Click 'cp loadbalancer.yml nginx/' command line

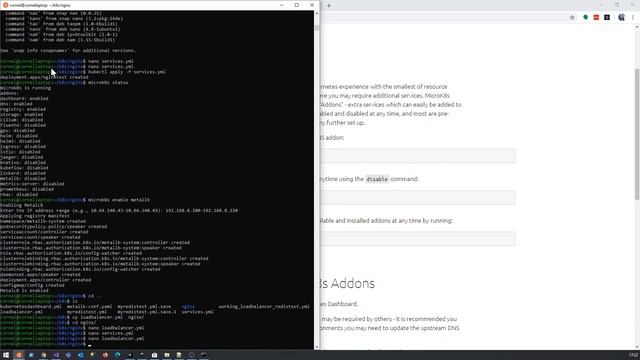click(x=108, y=317)
